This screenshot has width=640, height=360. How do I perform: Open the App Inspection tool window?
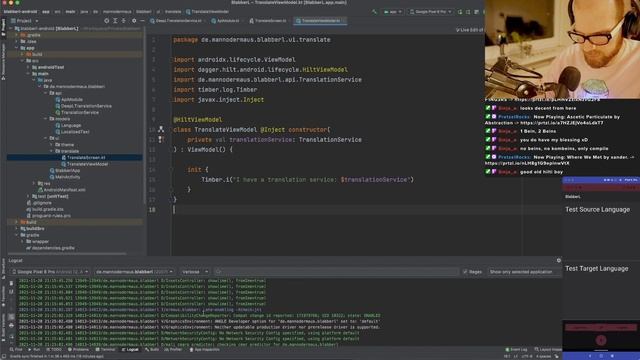click(x=205, y=350)
